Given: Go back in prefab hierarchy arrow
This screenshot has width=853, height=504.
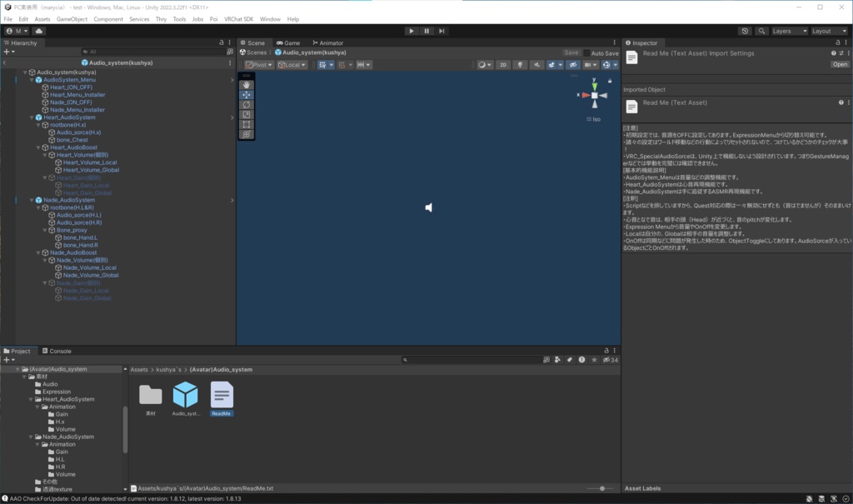Looking at the screenshot, I should [x=5, y=62].
